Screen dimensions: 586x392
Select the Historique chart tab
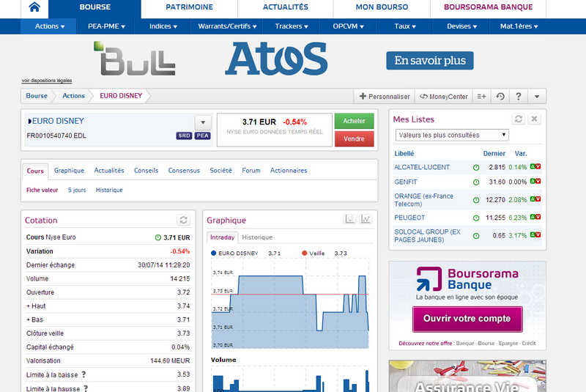coord(257,237)
